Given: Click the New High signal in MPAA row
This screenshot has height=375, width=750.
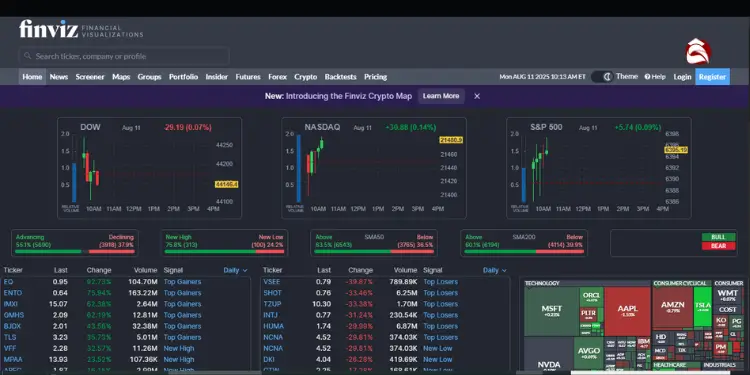Looking at the screenshot, I should (x=179, y=359).
